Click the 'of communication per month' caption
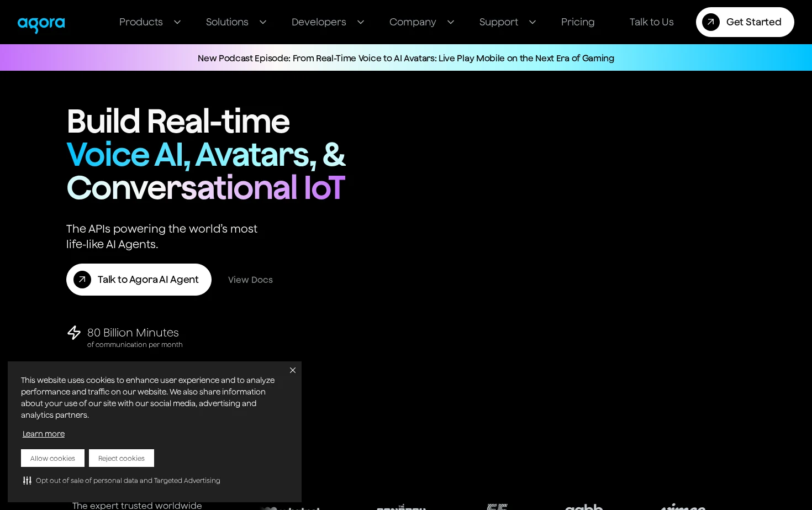 coord(135,345)
